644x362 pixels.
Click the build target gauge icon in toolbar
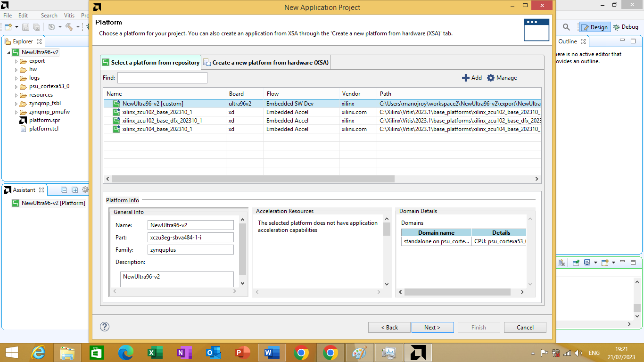coord(51,27)
